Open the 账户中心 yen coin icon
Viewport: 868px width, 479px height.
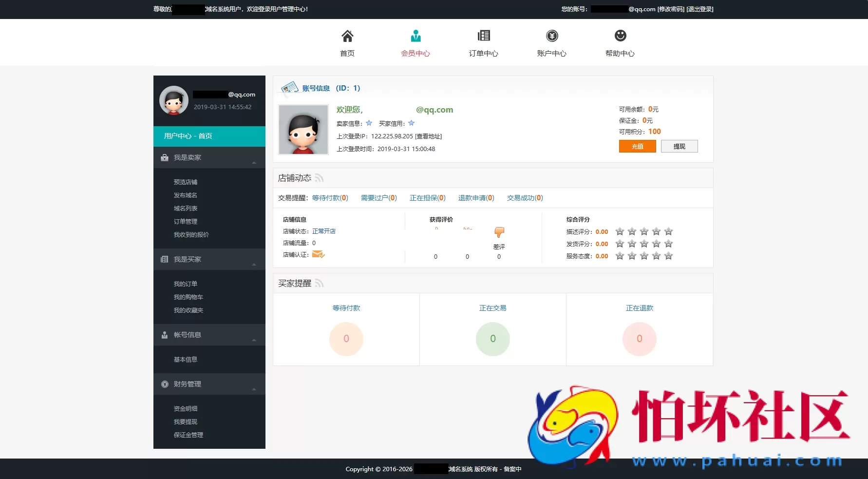[x=552, y=36]
